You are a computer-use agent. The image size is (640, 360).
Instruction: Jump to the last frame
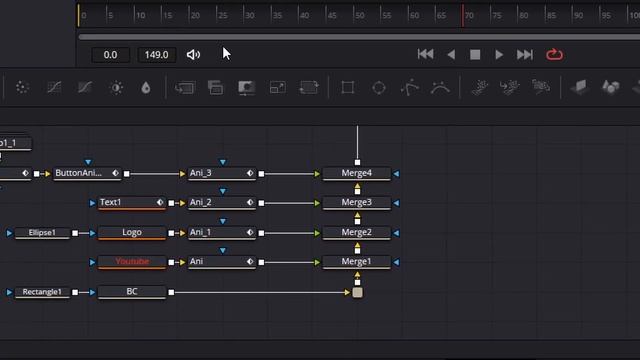[524, 55]
